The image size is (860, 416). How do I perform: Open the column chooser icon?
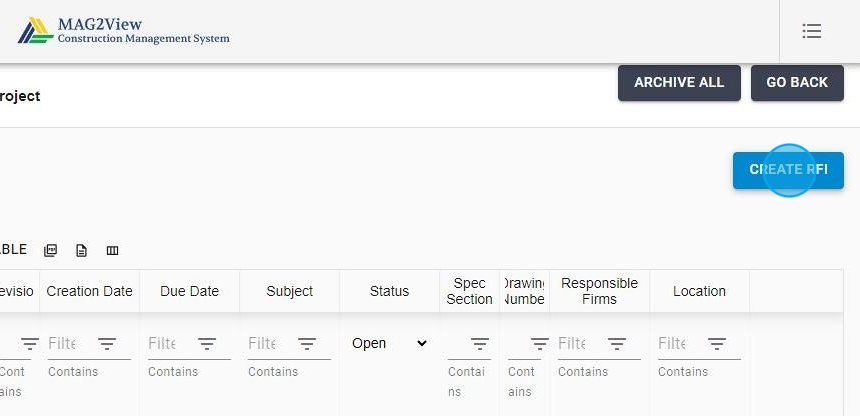tap(112, 250)
